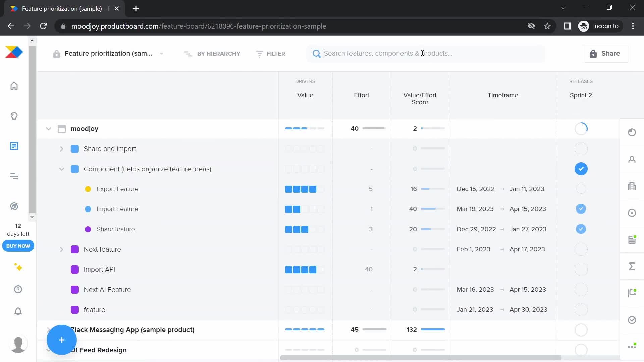Viewport: 644px width, 362px height.
Task: Toggle Sprint 2 release for Zlack Messaging App
Action: (581, 330)
